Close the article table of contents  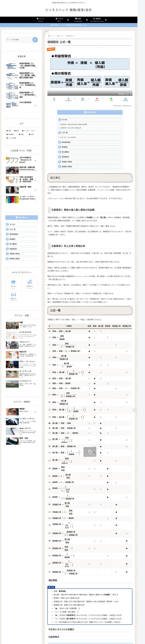click(x=90, y=112)
